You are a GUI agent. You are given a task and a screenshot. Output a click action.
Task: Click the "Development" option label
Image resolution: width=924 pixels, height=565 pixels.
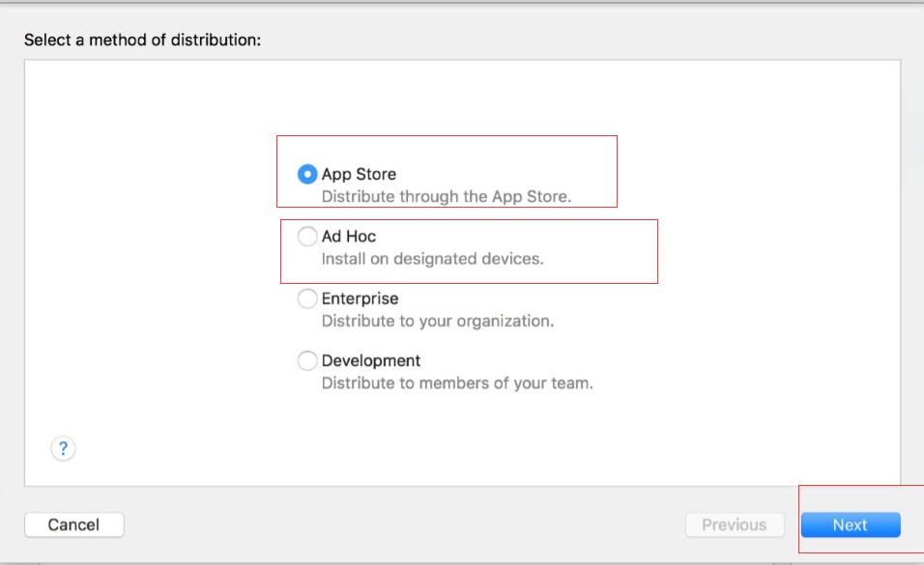[371, 361]
